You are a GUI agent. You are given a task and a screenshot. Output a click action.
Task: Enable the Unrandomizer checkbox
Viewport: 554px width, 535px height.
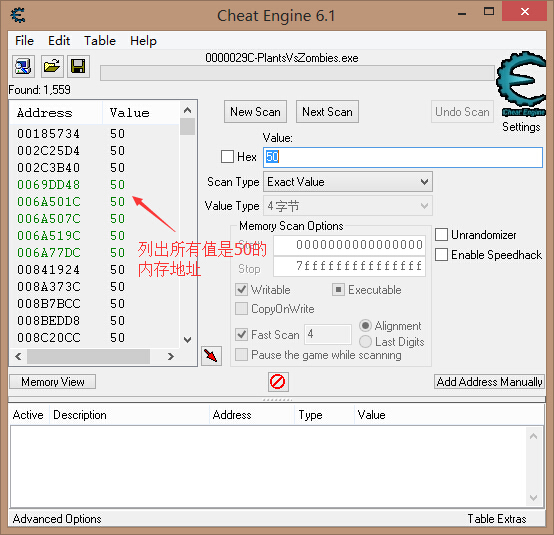point(441,235)
